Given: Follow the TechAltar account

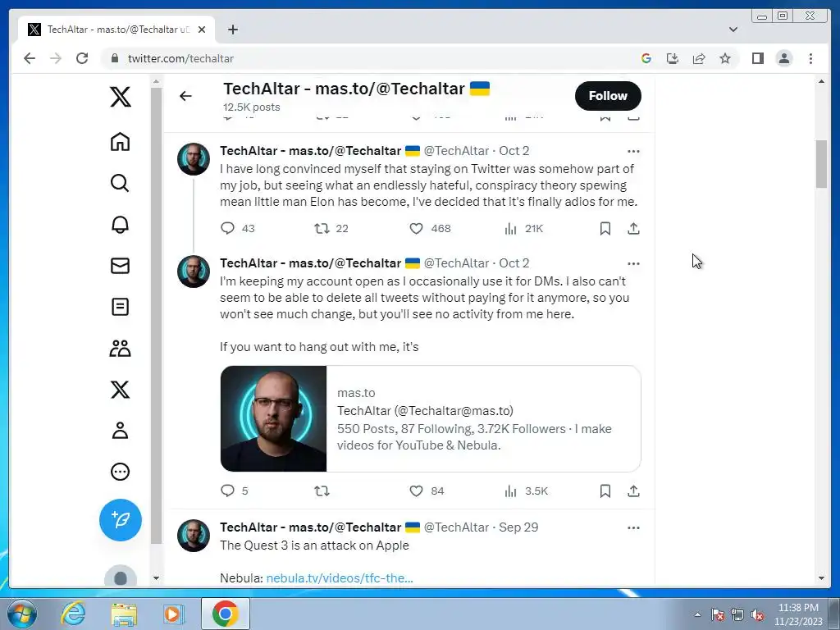Looking at the screenshot, I should click(x=608, y=96).
